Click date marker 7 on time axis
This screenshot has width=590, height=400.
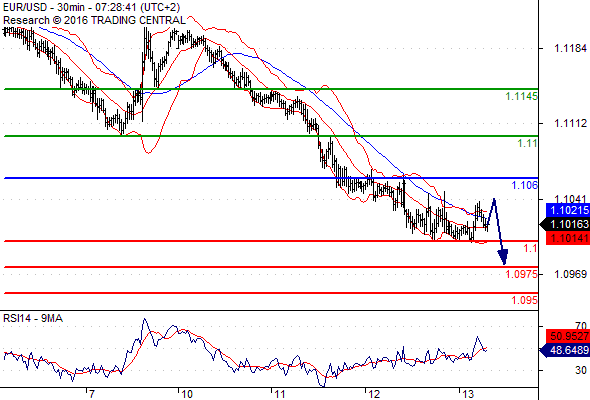click(x=91, y=394)
